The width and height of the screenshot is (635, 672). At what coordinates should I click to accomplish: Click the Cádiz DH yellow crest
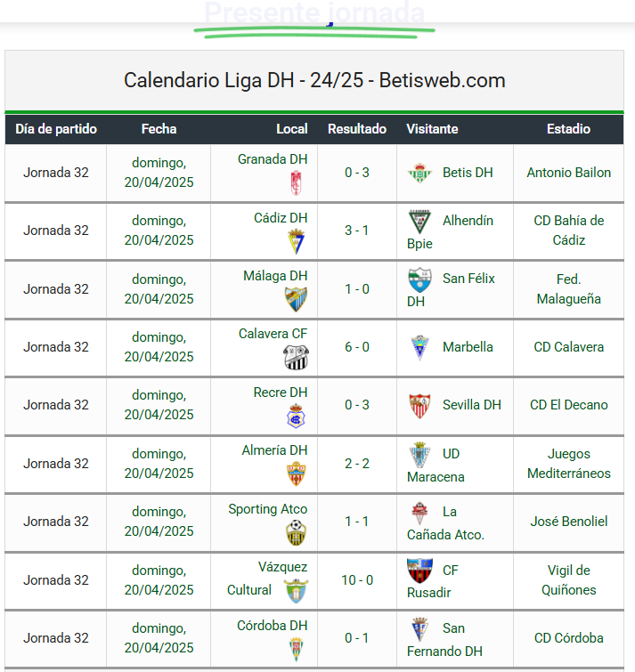(x=296, y=242)
